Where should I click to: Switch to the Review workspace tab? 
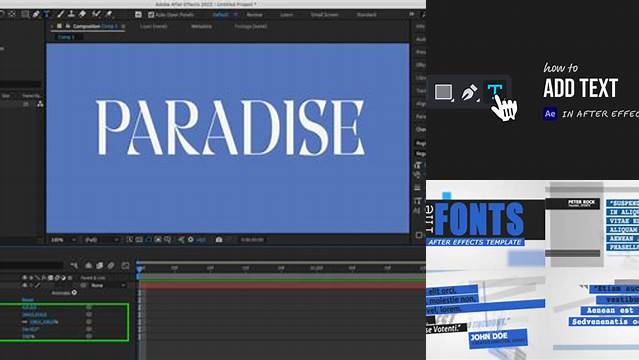(x=254, y=15)
